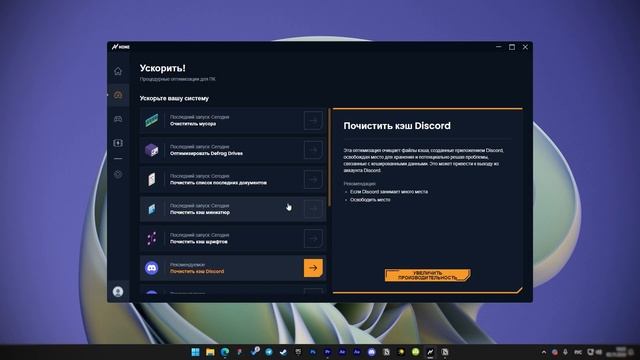Select the Оптимизировать Defrog Drives label
This screenshot has height=360, width=640.
206,153
